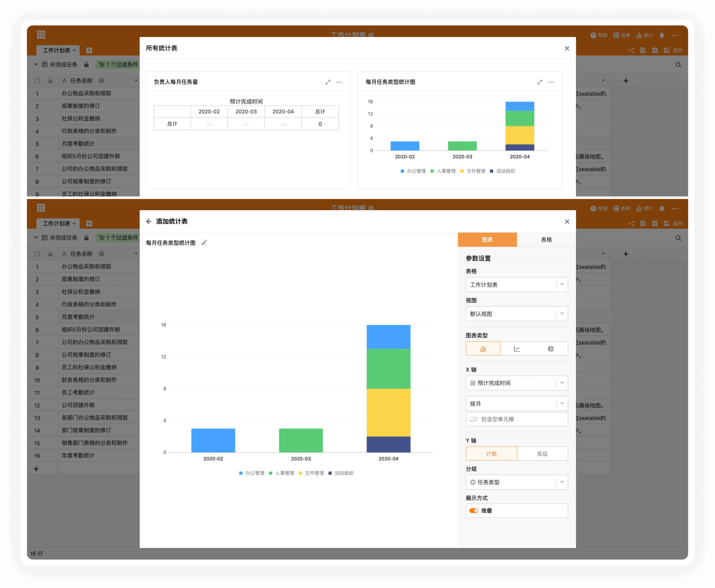Image resolution: width=715 pixels, height=588 pixels.
Task: Toggle the 包含空单元格 switch
Action: pos(473,419)
